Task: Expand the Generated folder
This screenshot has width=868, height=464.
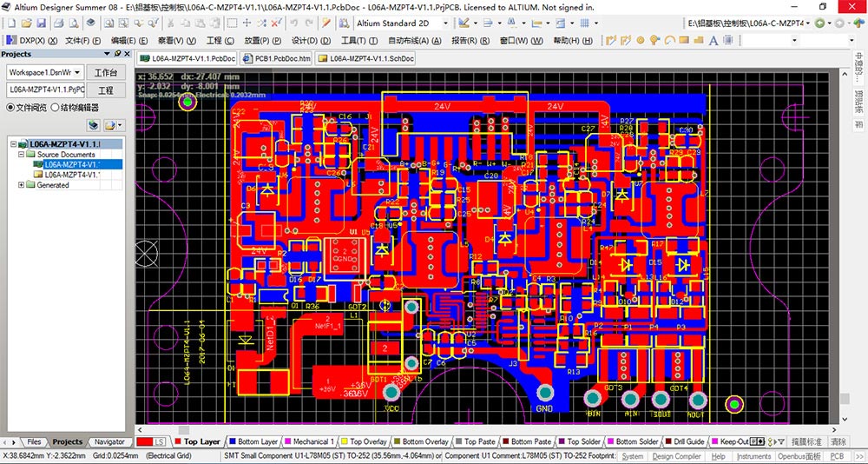Action: (22, 185)
